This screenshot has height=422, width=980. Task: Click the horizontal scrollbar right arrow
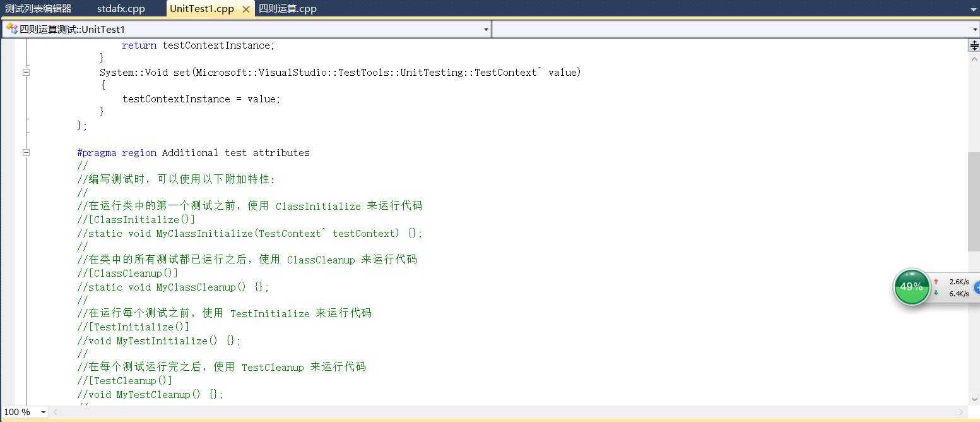(x=962, y=412)
